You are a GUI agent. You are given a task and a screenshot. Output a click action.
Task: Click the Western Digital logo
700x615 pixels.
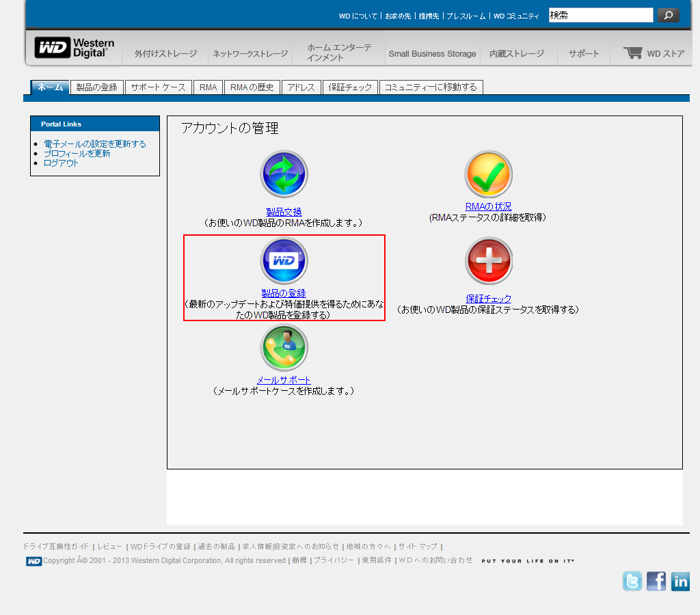(x=75, y=48)
